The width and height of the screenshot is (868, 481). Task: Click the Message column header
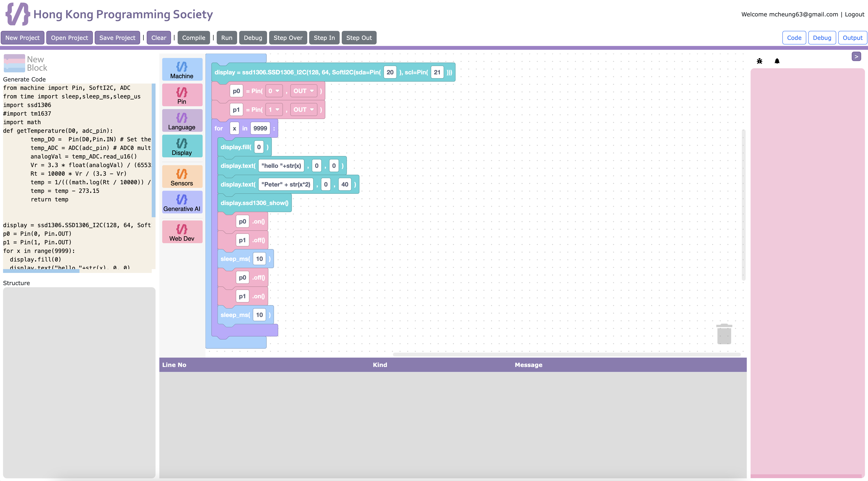(528, 365)
